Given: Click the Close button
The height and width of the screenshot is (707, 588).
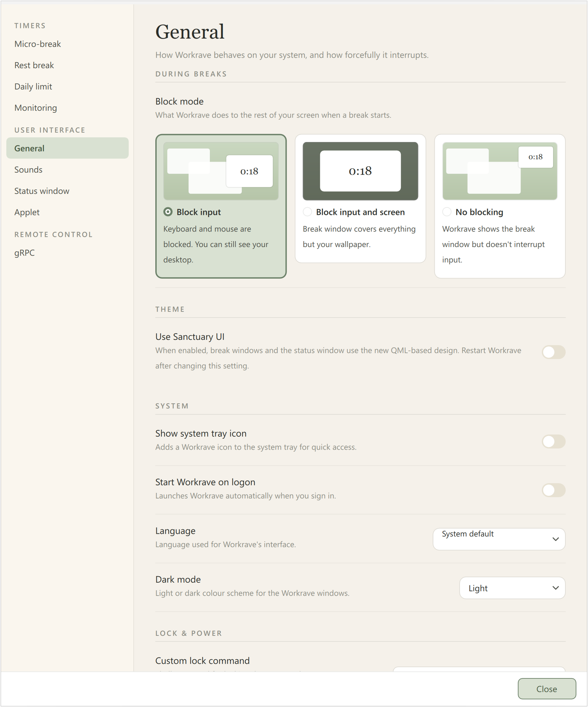Looking at the screenshot, I should point(546,689).
